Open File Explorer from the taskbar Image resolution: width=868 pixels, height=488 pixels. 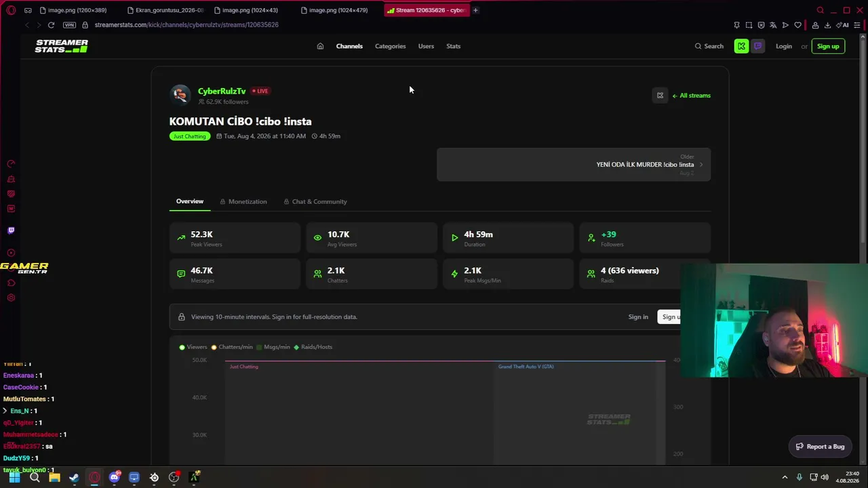(54, 477)
